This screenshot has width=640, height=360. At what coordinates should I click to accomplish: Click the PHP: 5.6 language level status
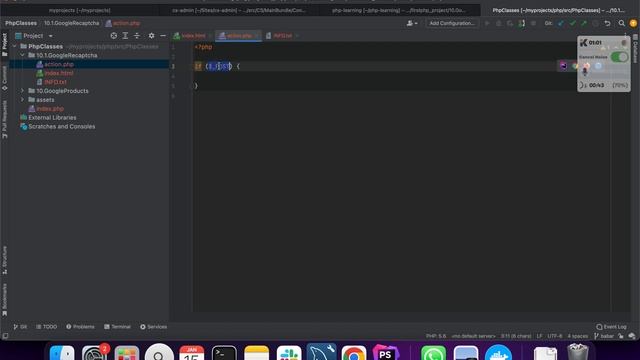coord(436,336)
